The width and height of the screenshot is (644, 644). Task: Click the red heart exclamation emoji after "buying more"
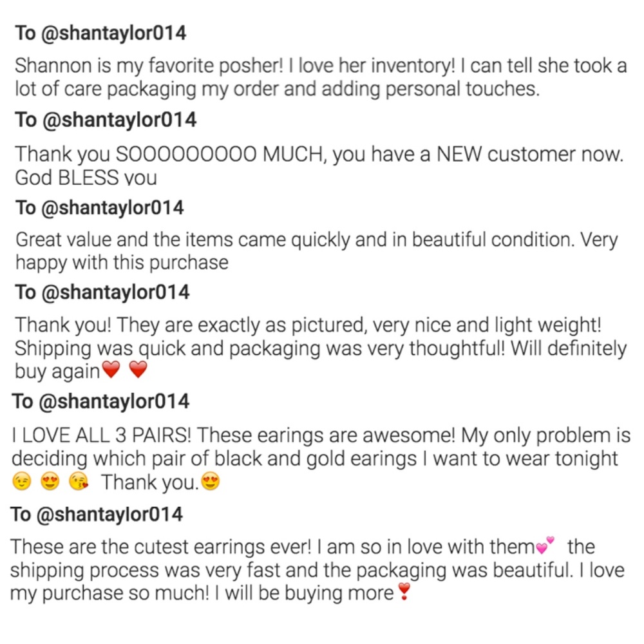403,592
